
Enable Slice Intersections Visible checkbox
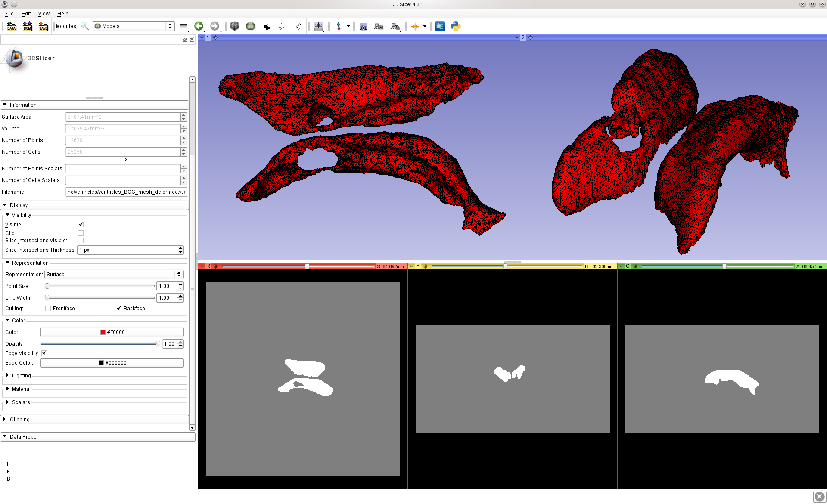click(x=81, y=241)
